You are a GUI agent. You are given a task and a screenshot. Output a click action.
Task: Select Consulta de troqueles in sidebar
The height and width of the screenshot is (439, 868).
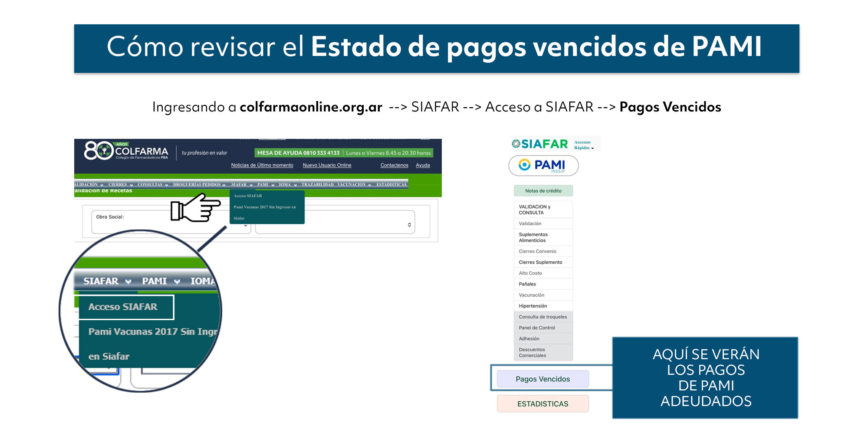click(542, 317)
